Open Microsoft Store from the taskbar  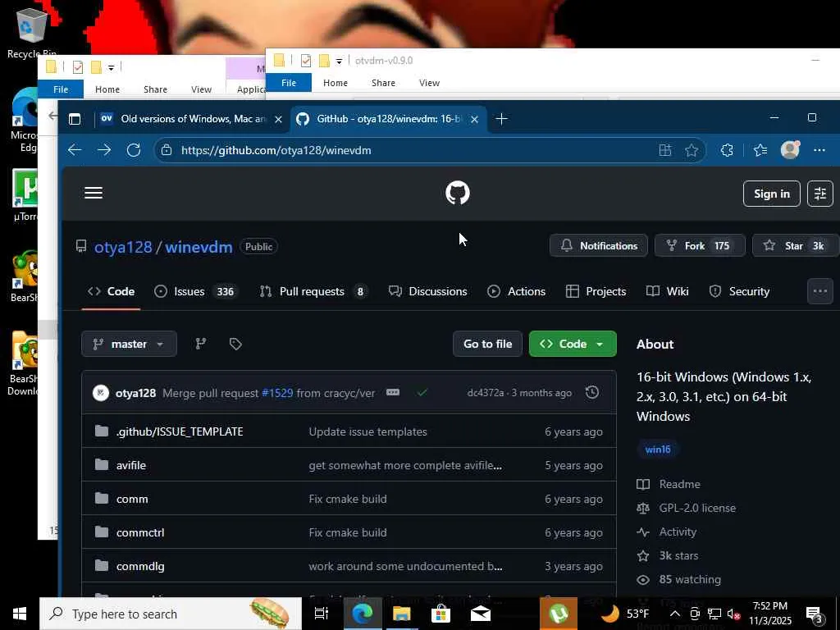(x=441, y=614)
